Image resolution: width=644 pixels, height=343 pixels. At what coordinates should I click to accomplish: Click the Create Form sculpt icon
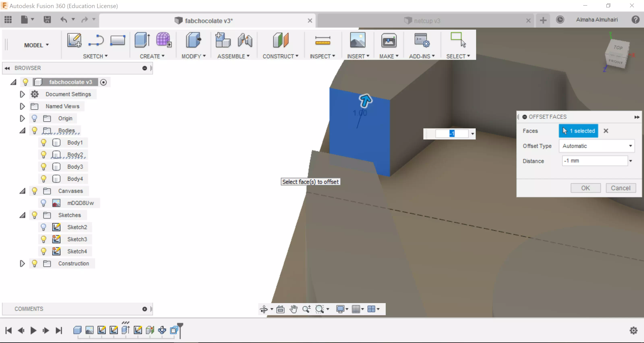(x=163, y=40)
